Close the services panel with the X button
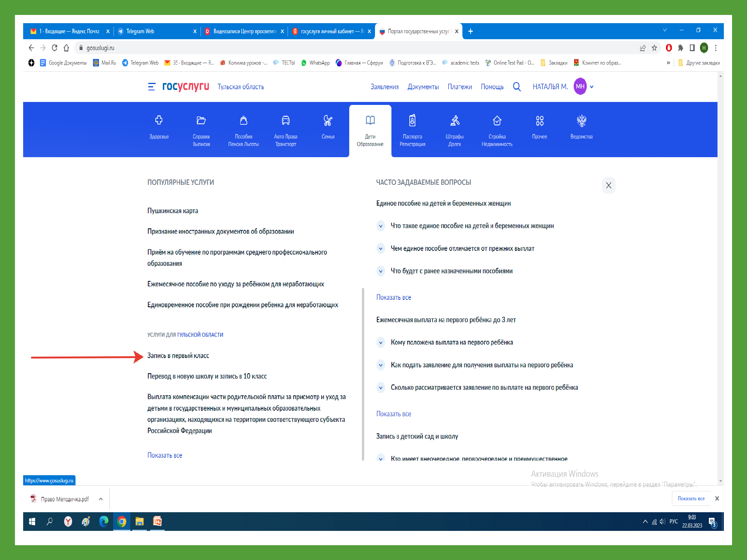 (608, 185)
